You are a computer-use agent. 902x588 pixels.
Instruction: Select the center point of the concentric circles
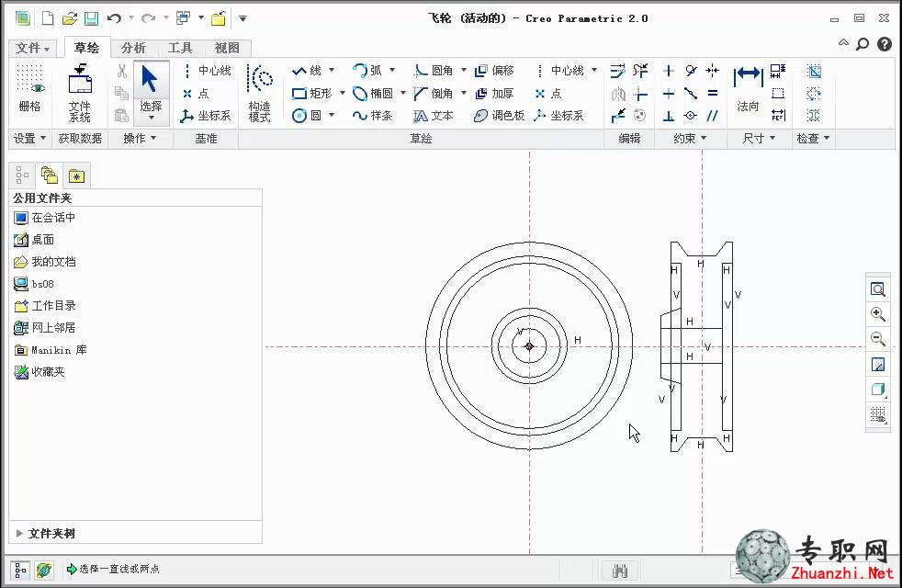pos(529,346)
